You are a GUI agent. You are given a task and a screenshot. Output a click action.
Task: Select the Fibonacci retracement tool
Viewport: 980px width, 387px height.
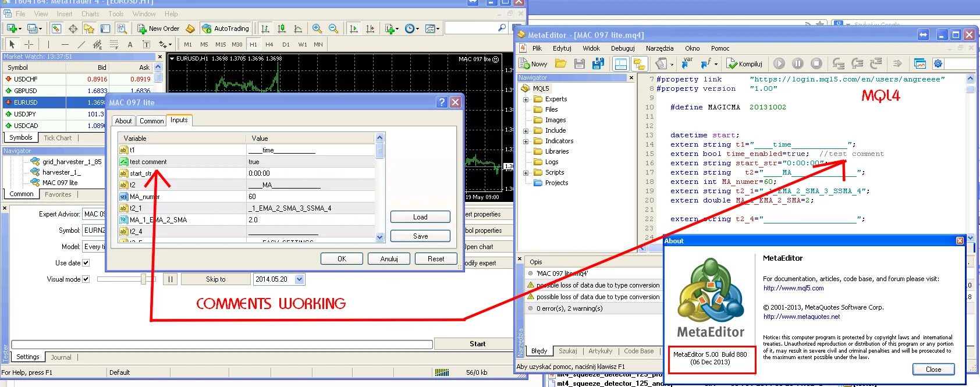tap(113, 44)
